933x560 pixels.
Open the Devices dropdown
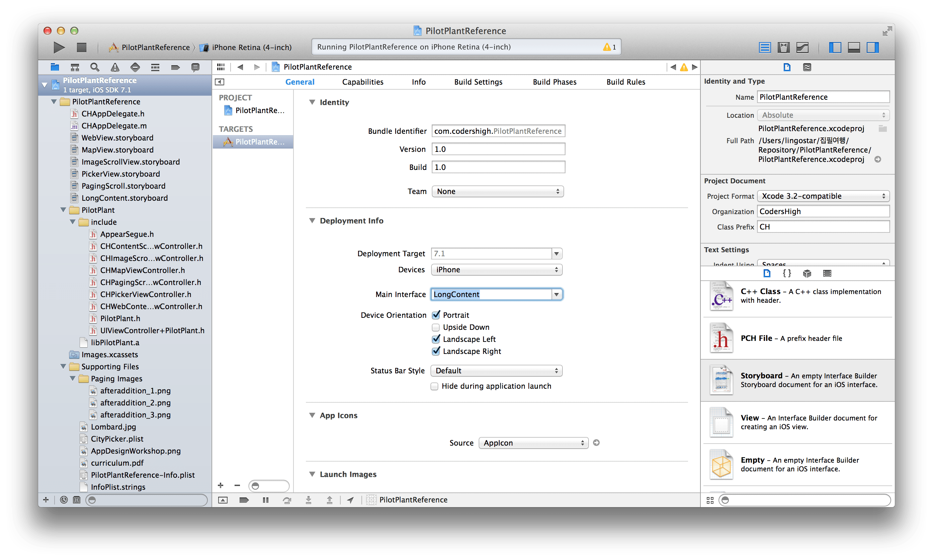(496, 269)
